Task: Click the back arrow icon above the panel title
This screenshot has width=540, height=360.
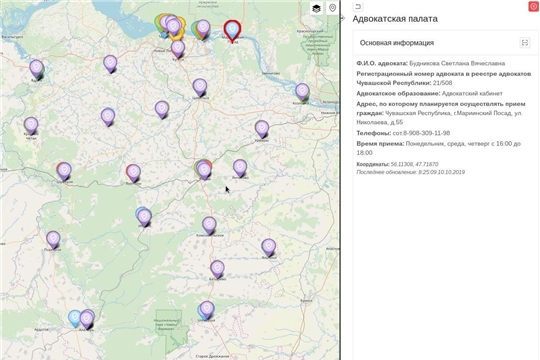Action: click(x=358, y=7)
